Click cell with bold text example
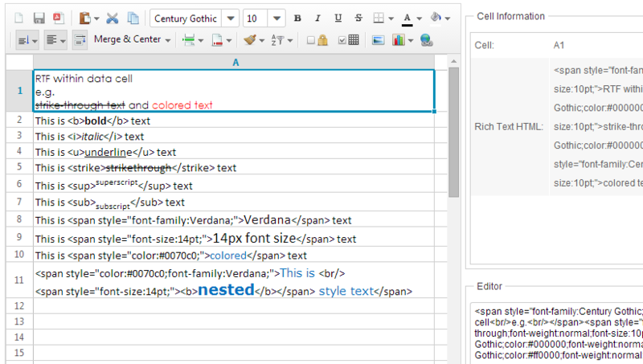Viewport: 643px width, 364px height. click(234, 121)
